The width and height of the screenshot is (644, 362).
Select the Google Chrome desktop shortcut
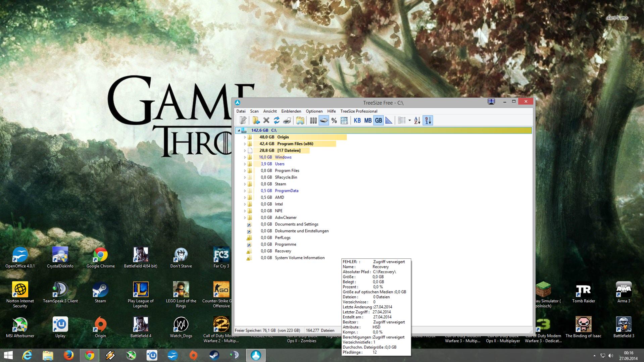[100, 258]
